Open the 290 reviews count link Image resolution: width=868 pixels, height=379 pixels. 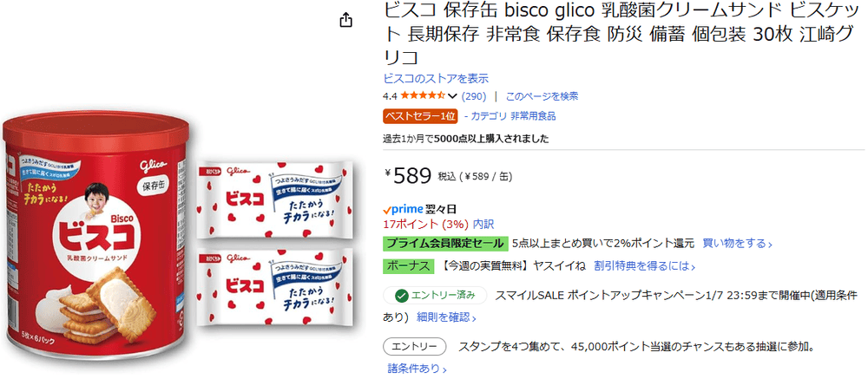474,95
